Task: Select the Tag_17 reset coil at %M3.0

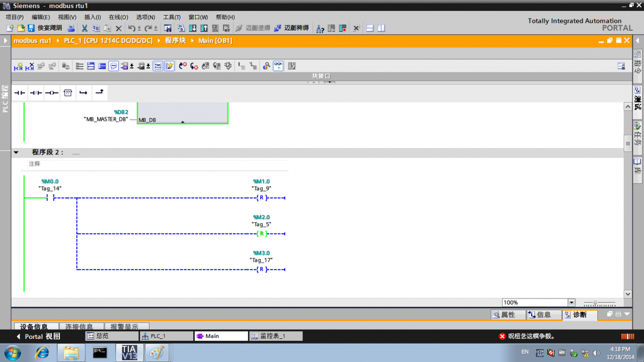Action: tap(261, 269)
